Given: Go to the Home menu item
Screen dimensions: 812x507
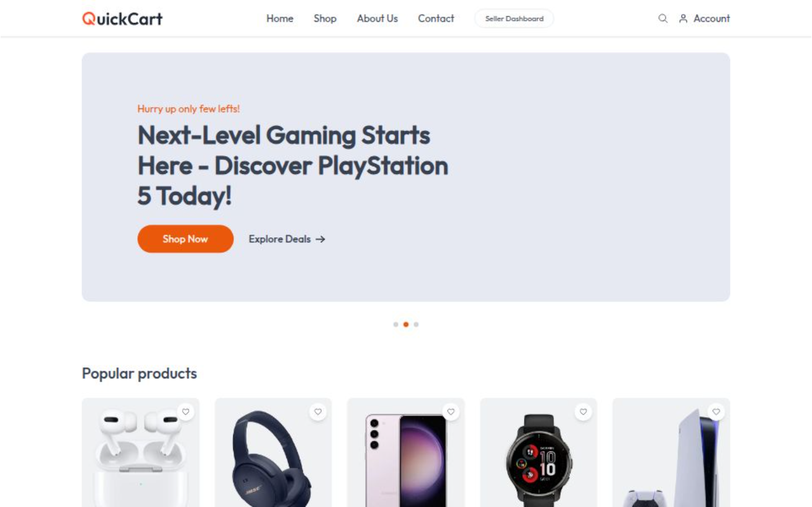Looking at the screenshot, I should pos(280,19).
